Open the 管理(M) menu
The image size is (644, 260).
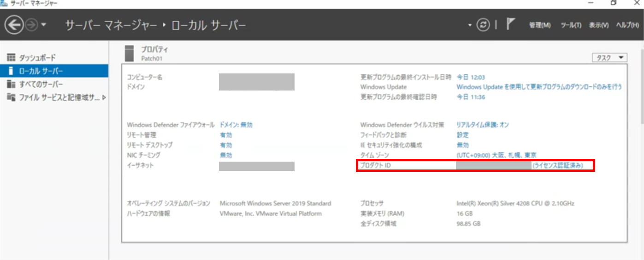[540, 25]
